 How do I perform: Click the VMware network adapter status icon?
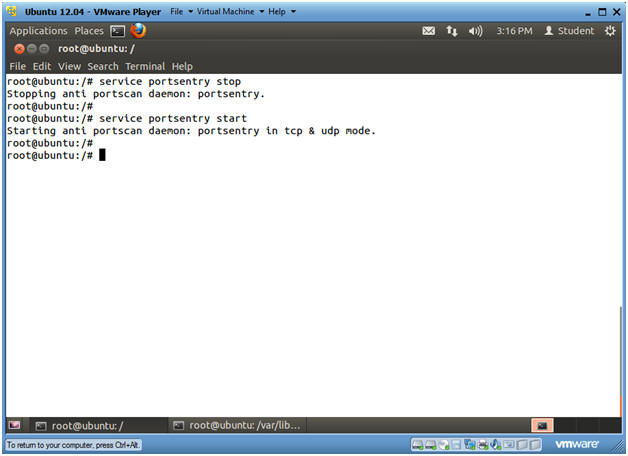(x=470, y=444)
